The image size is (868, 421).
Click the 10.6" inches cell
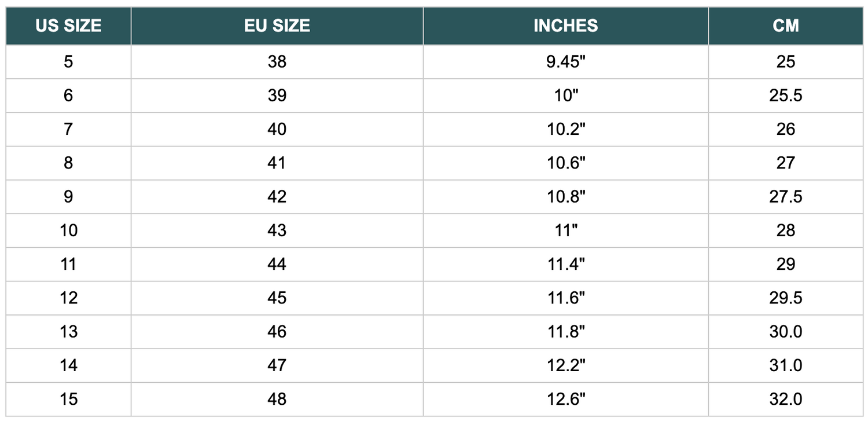point(565,163)
